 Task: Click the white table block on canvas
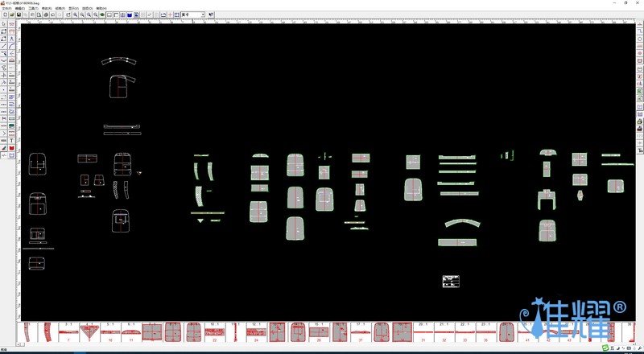point(451,281)
